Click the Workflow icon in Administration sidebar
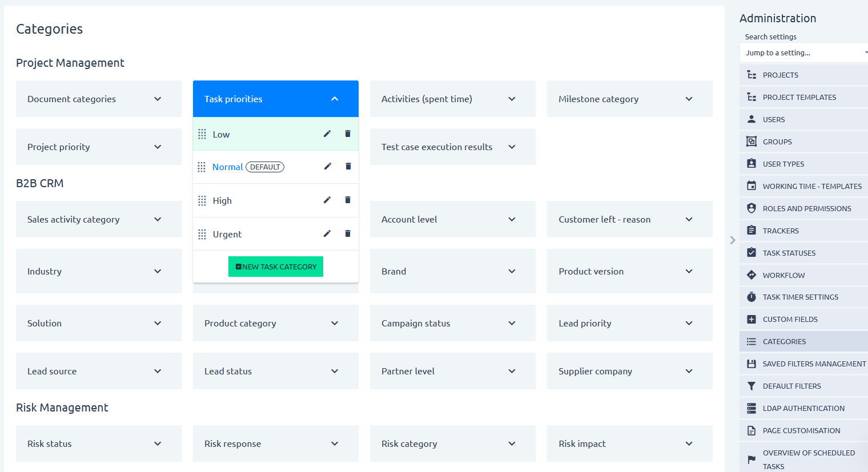 click(x=752, y=275)
